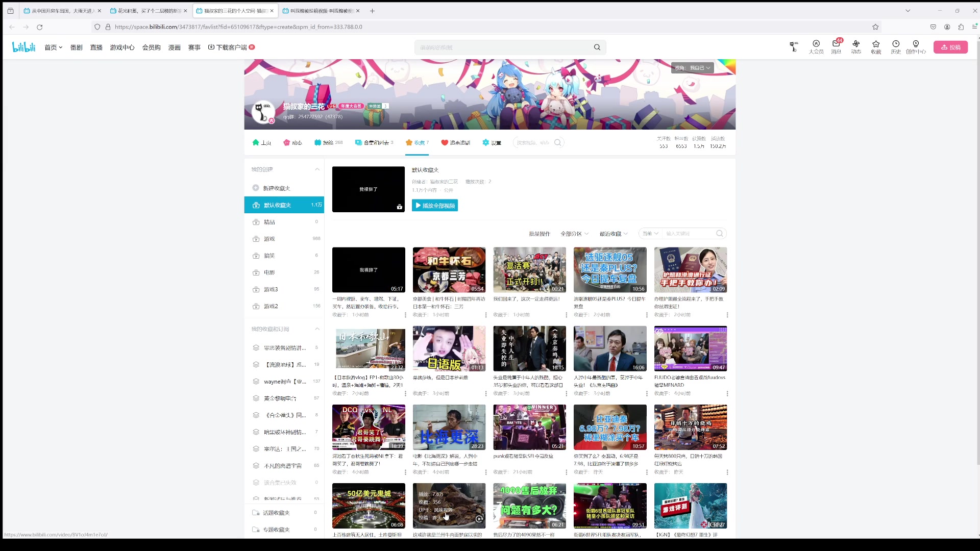
Task: Click the header search magnifier icon
Action: 597,47
